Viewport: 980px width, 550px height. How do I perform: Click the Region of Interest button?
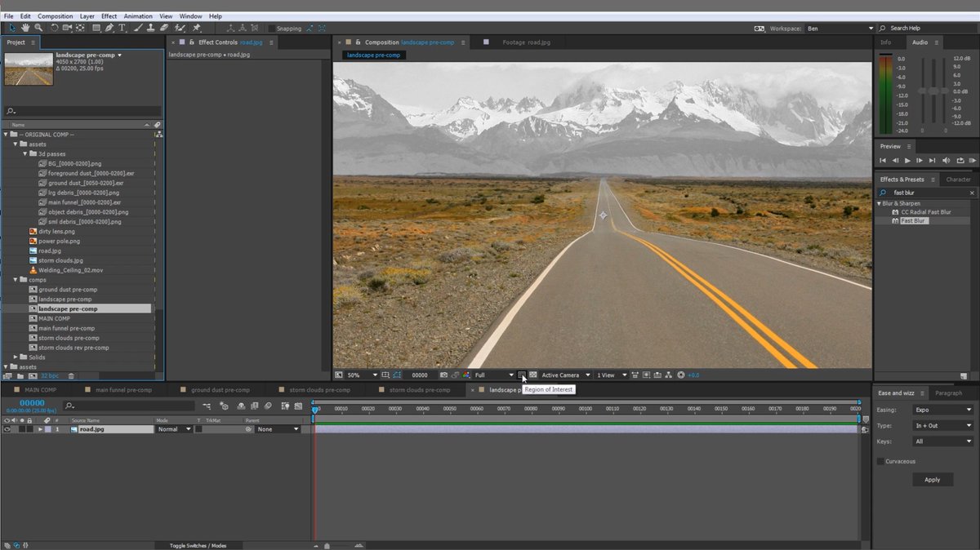pyautogui.click(x=522, y=375)
